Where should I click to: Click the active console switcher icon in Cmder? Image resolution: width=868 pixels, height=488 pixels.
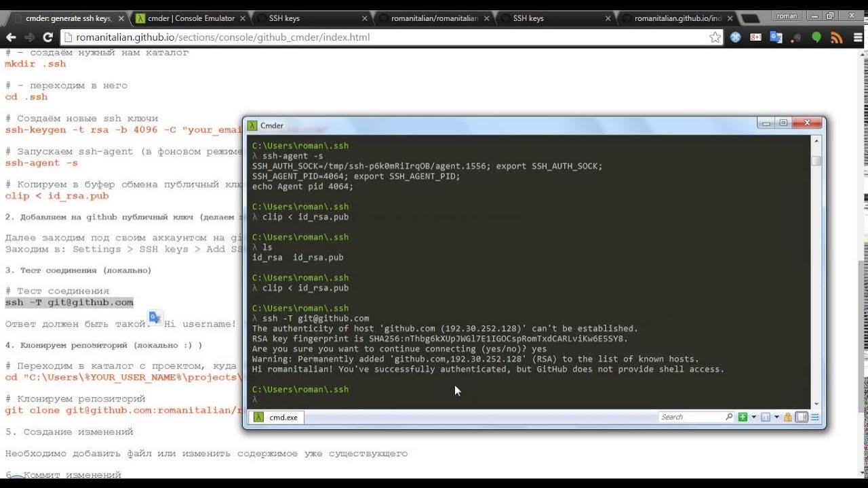[765, 417]
